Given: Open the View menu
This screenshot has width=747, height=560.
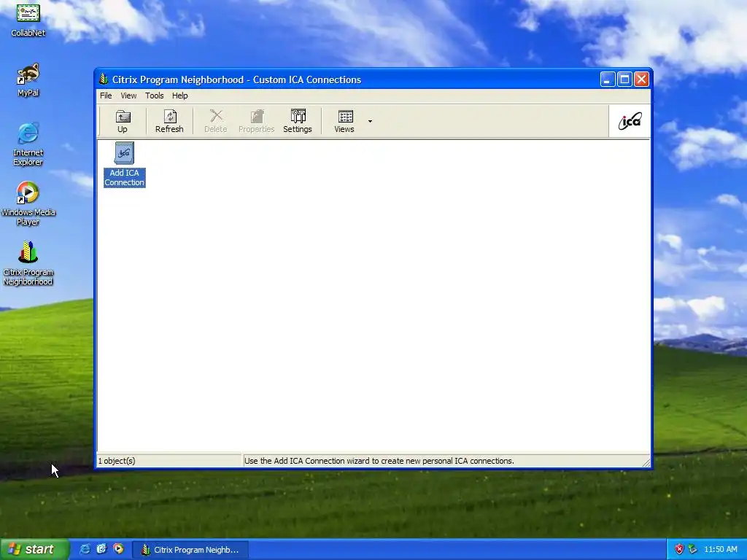Looking at the screenshot, I should pos(128,96).
